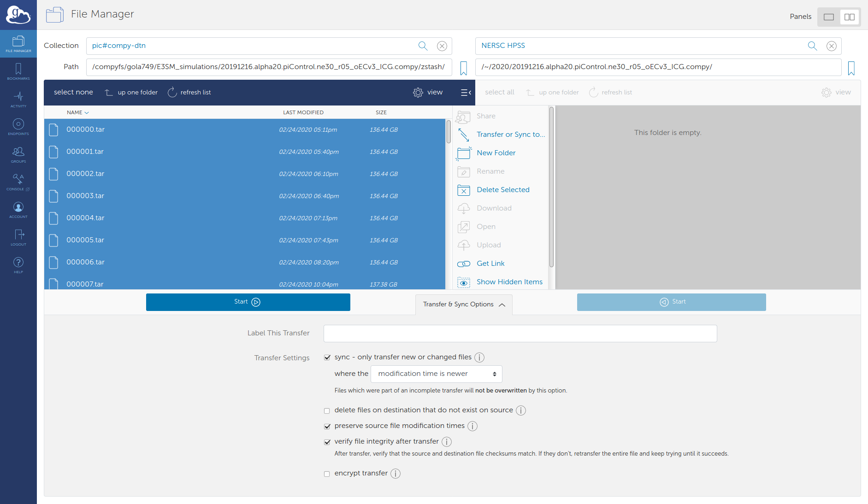Sort files by Name column
This screenshot has width=868, height=504.
77,112
